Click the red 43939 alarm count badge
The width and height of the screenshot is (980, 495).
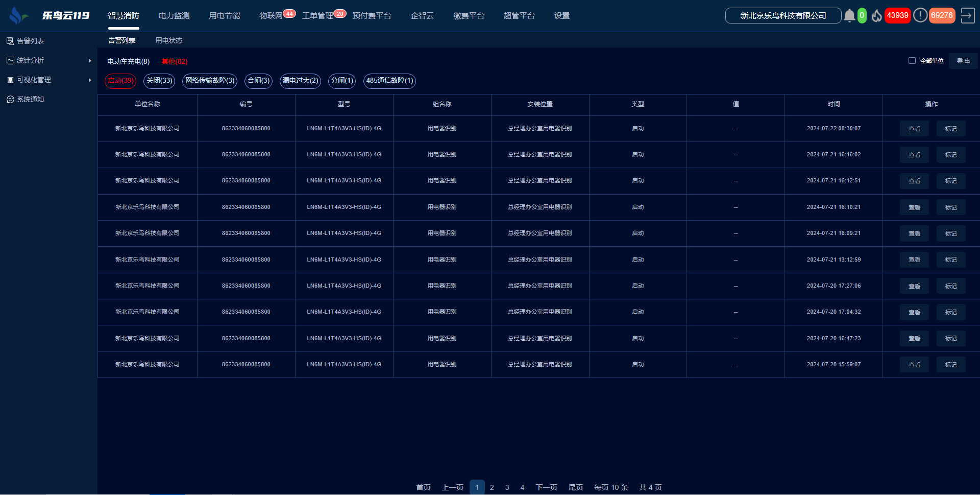[x=897, y=15]
